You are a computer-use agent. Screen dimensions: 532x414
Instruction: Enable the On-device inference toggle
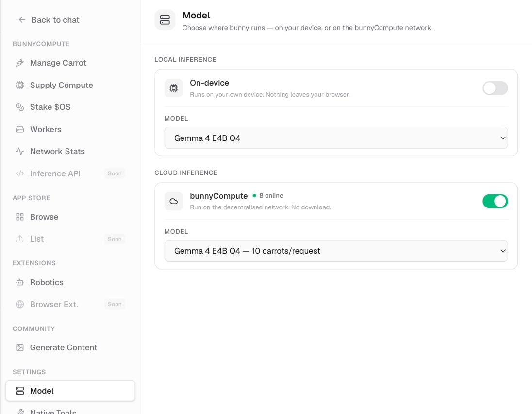pyautogui.click(x=495, y=88)
